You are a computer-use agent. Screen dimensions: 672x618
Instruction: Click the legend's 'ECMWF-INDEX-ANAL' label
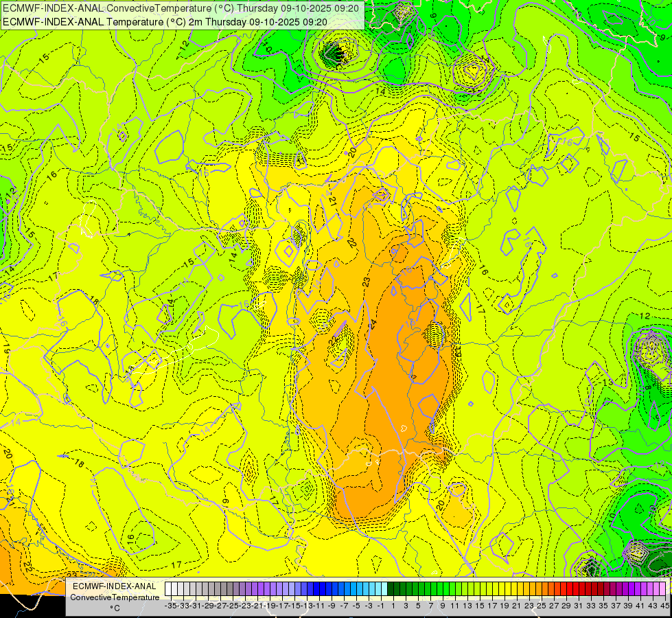[115, 586]
